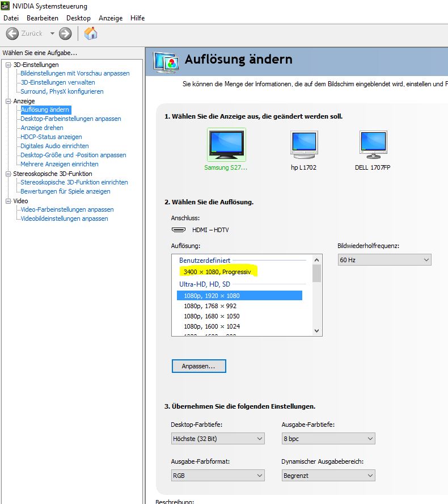Open the Anzeige menu
Viewport: 448px width, 504px height.
[111, 18]
